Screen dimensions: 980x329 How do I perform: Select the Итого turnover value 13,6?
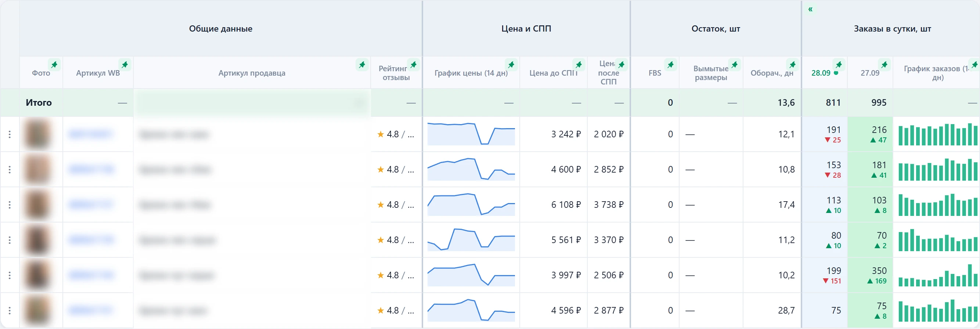(x=786, y=103)
